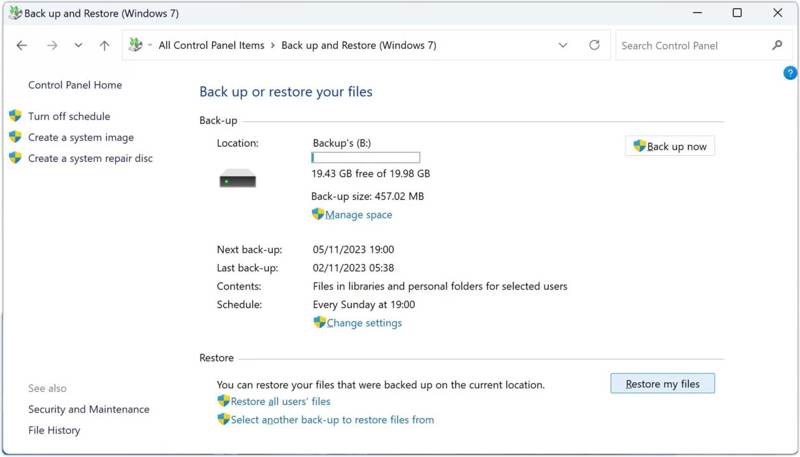Select Back-up size: 457.02 MB text
This screenshot has width=800, height=457.
point(367,196)
